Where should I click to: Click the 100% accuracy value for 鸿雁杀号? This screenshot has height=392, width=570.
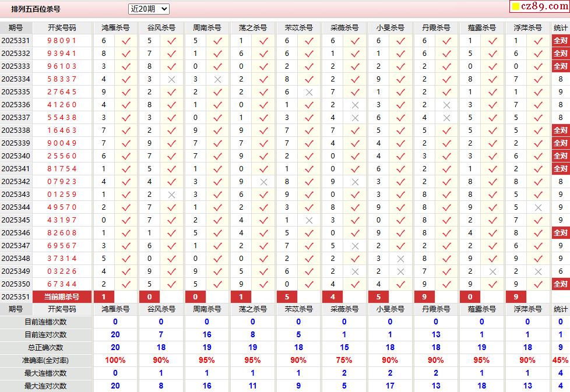[x=115, y=361]
